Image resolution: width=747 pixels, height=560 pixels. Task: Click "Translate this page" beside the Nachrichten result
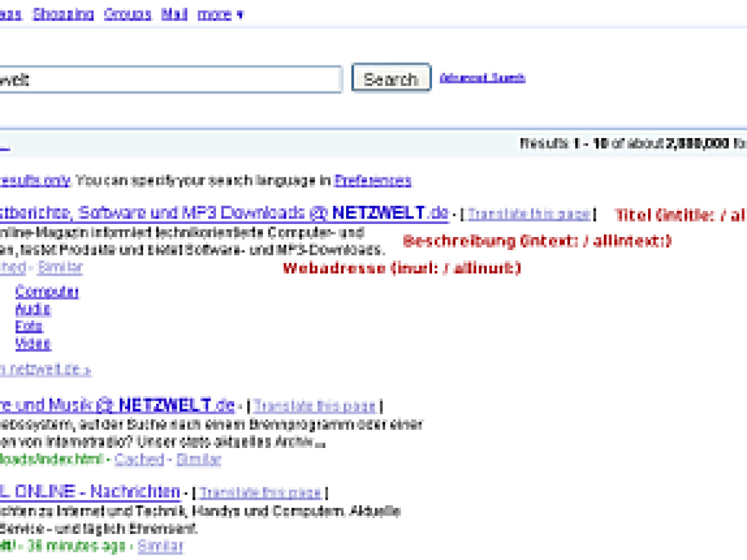(x=261, y=493)
